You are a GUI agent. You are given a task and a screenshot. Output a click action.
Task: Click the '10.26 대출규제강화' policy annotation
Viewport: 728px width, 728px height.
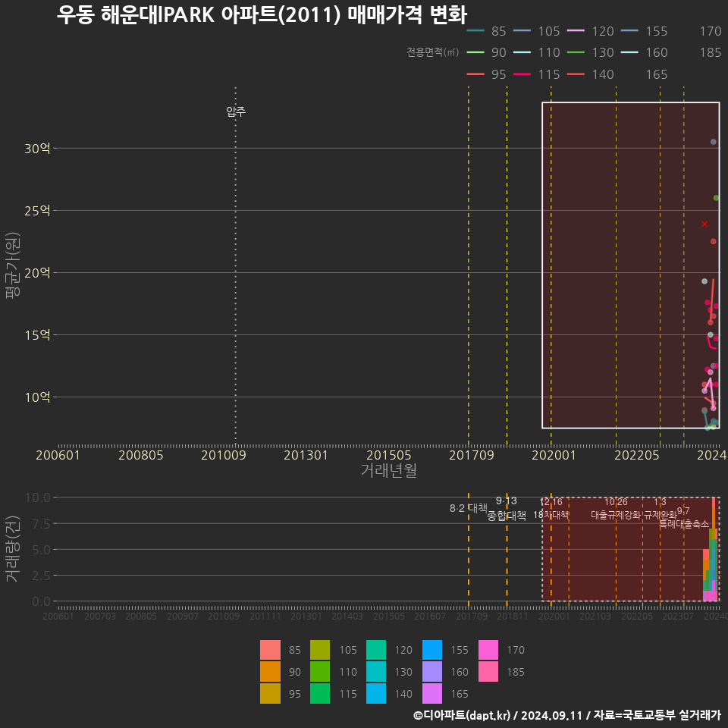pos(616,508)
